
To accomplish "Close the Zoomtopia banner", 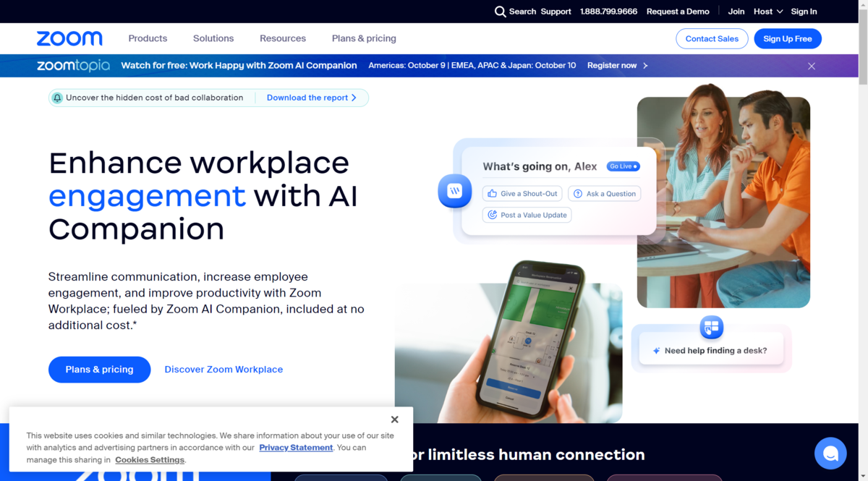I will click(812, 66).
